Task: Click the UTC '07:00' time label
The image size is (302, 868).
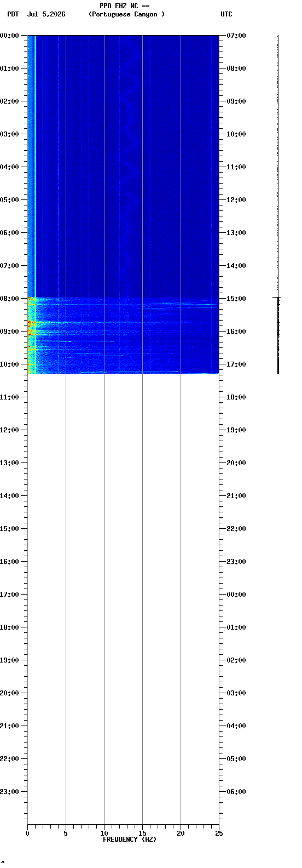Action: tap(236, 36)
